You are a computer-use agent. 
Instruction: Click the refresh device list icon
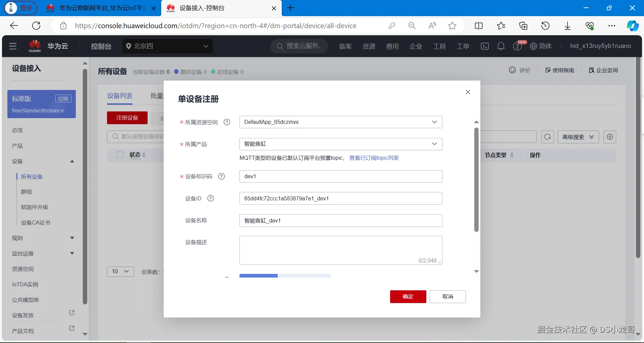coord(548,137)
